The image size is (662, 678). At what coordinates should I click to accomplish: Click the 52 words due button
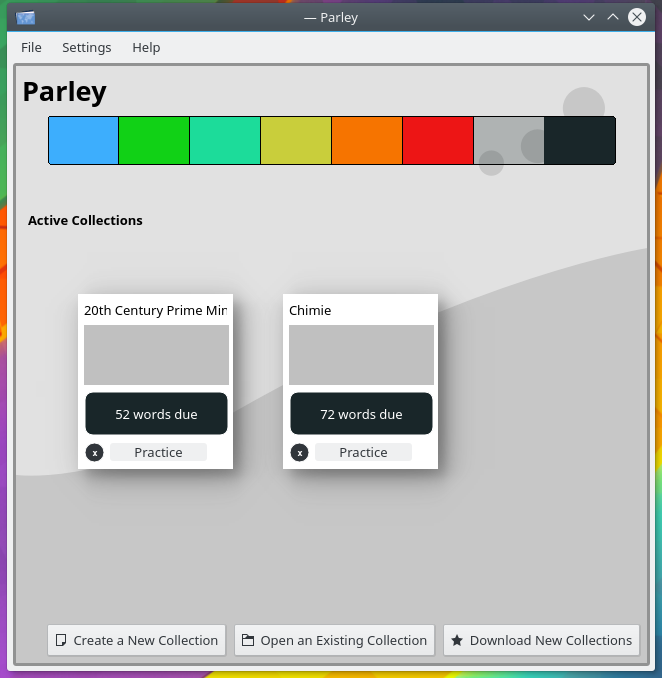156,414
